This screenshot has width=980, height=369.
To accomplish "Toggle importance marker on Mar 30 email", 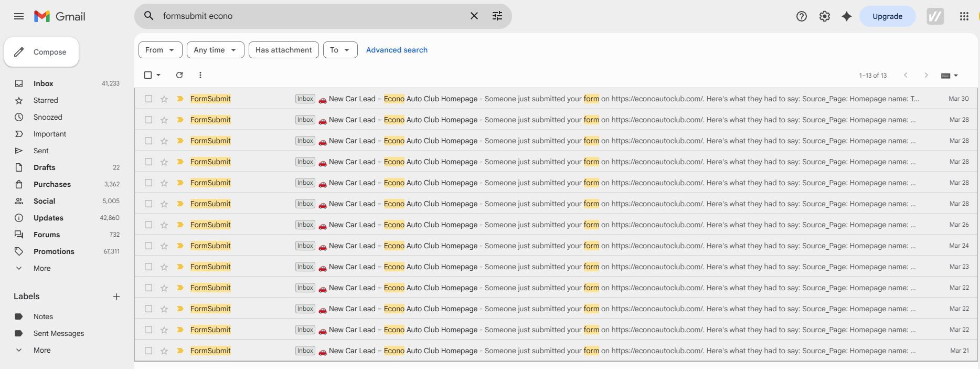I will 180,99.
